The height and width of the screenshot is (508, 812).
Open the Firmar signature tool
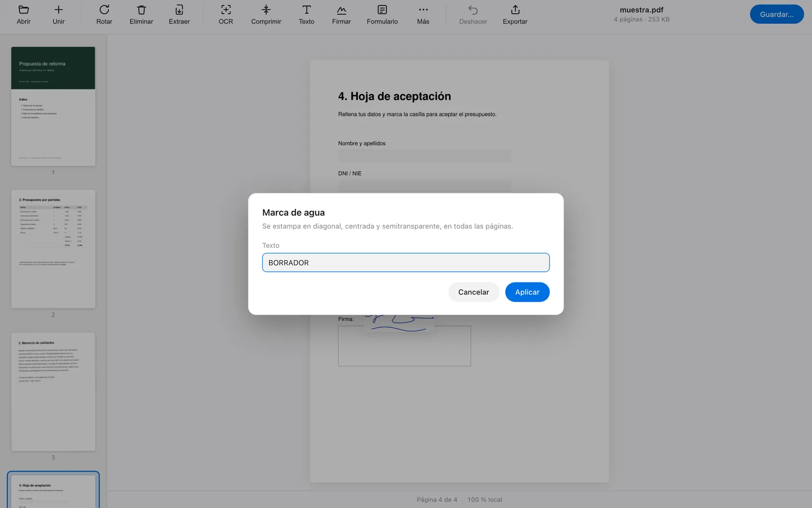342,15
